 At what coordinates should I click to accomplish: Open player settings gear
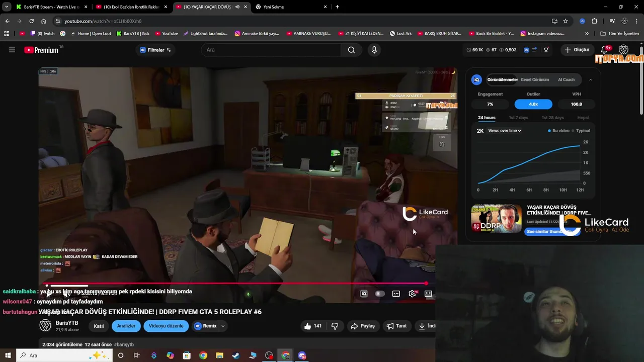coord(412,294)
